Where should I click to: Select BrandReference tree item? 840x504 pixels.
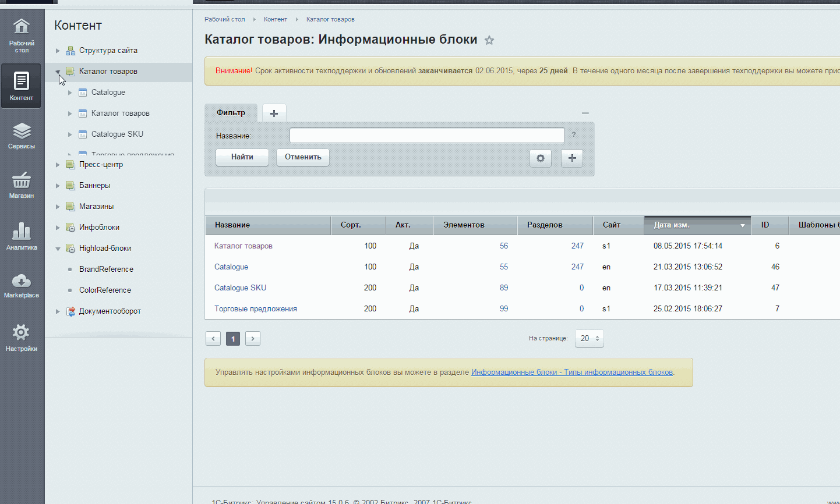point(106,269)
